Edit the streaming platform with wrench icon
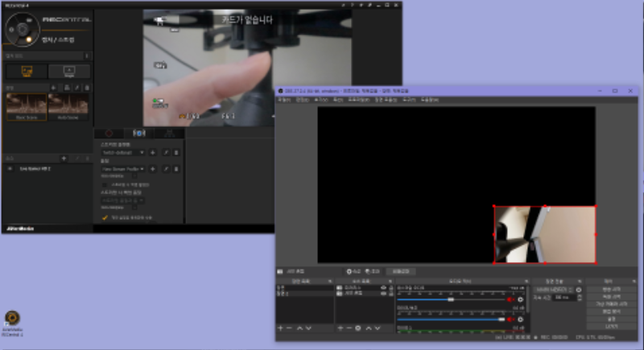 [x=166, y=153]
